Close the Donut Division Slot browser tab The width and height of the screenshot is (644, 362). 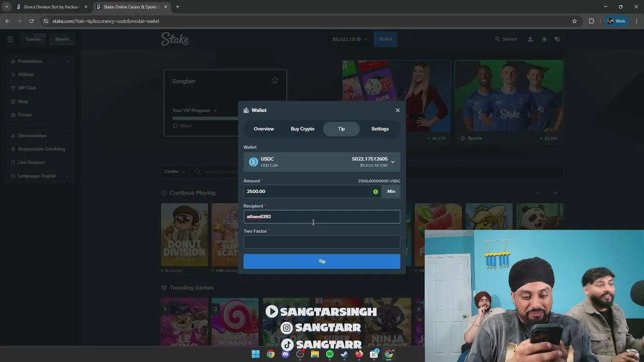[86, 7]
